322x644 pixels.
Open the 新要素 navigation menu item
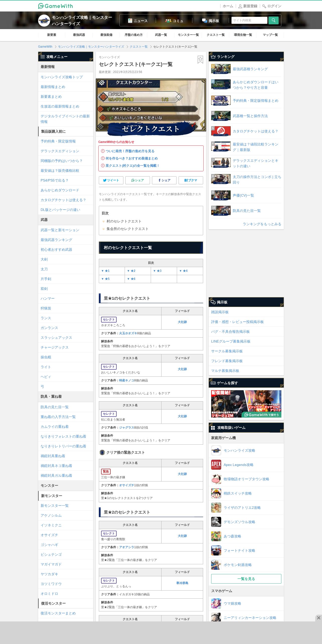click(x=52, y=35)
